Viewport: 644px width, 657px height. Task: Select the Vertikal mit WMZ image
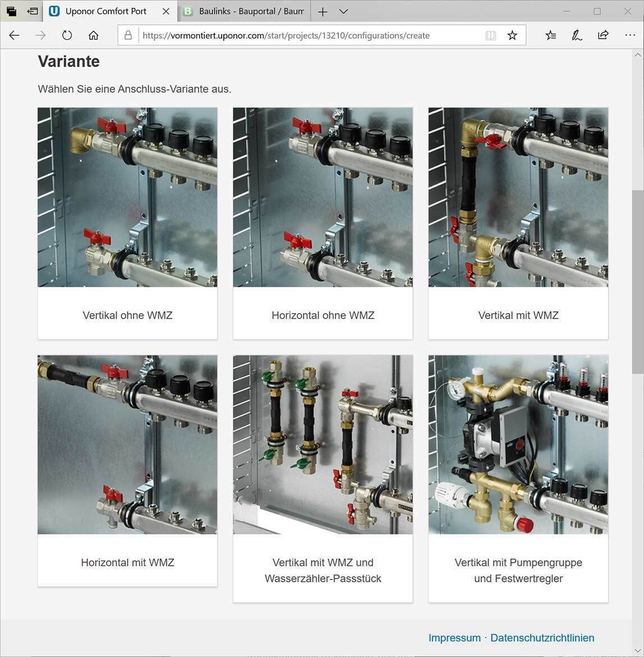pyautogui.click(x=518, y=197)
